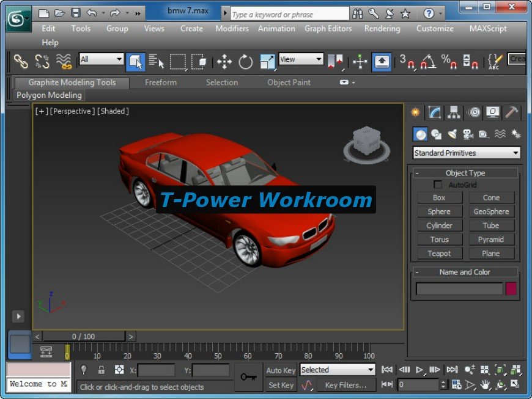The height and width of the screenshot is (399, 532).
Task: Toggle Window/Crossing selection mode
Action: click(x=199, y=62)
